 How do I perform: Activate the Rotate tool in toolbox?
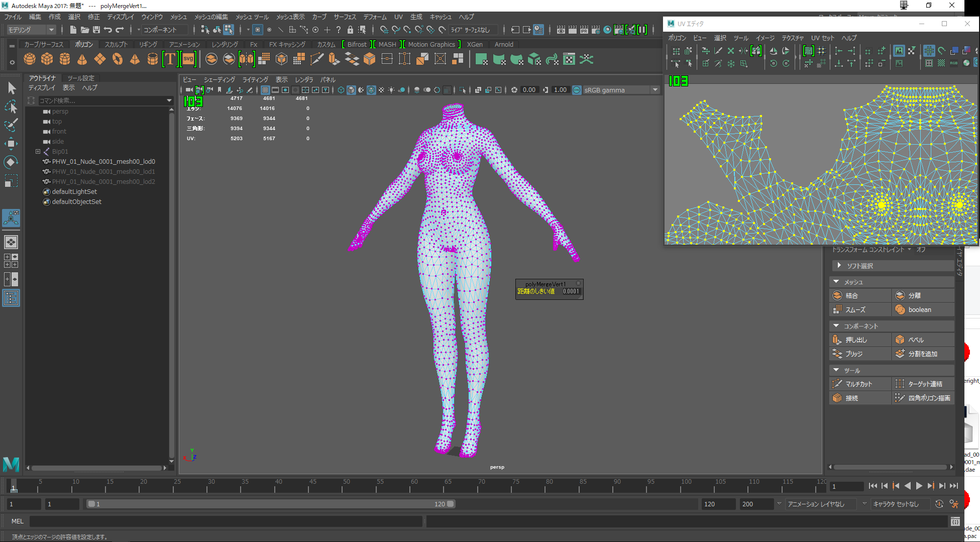coord(11,162)
